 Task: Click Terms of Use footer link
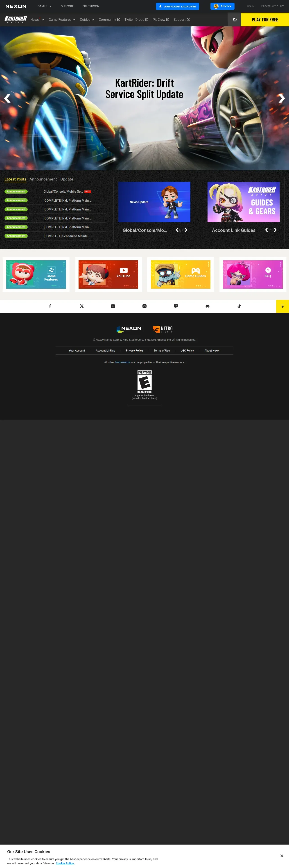[x=162, y=350]
